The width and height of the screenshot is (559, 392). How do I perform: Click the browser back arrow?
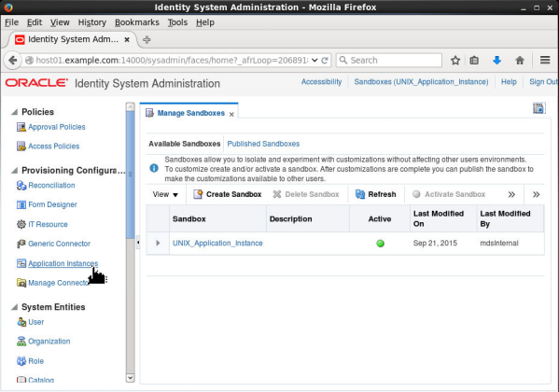coord(12,60)
